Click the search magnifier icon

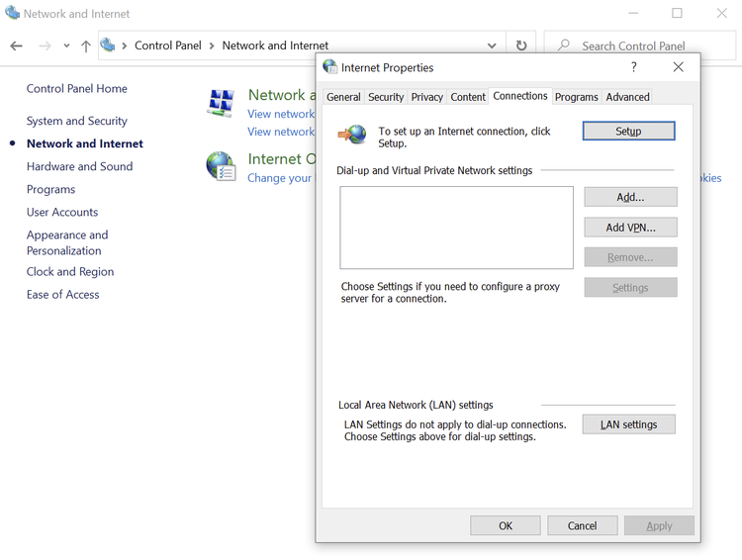[563, 46]
